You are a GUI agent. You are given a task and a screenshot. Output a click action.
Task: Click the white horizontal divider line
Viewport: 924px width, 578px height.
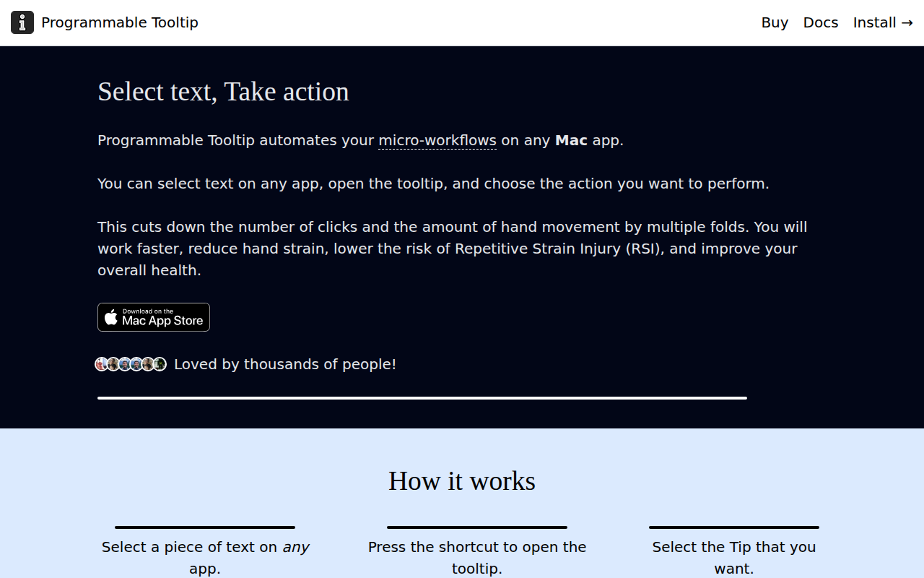point(422,398)
